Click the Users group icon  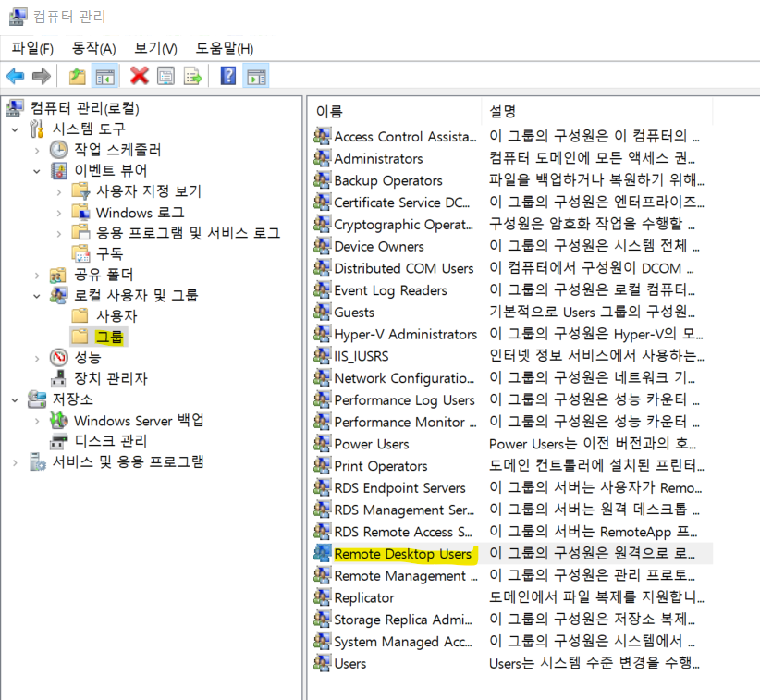pos(322,663)
